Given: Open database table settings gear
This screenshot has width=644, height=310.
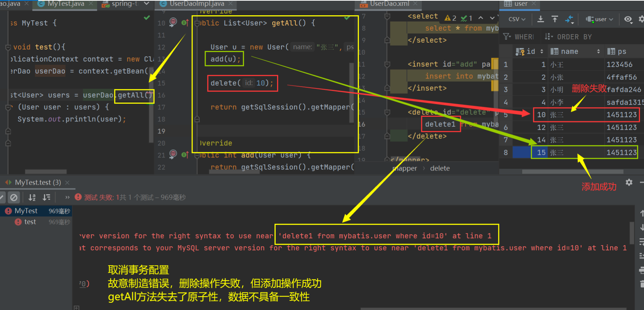Looking at the screenshot, I should [641, 19].
